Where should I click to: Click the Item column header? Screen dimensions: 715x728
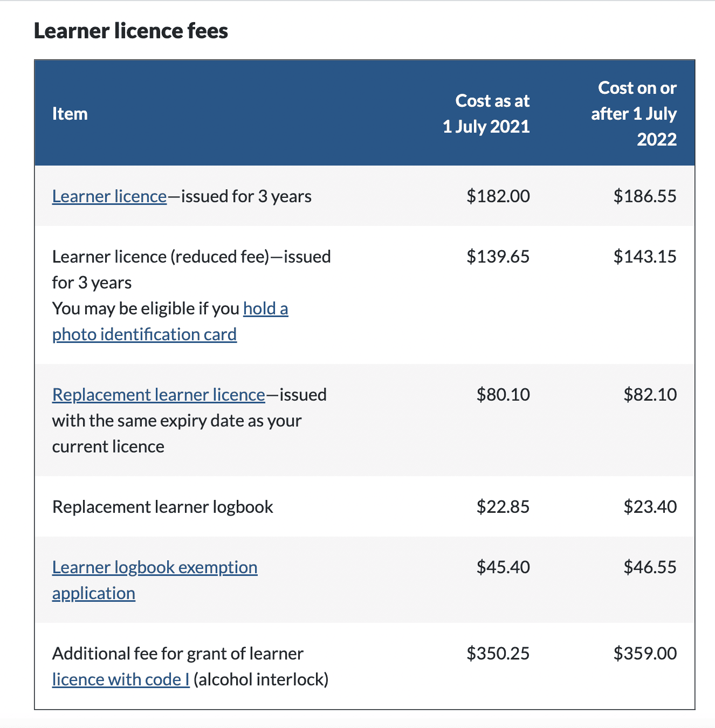(70, 114)
